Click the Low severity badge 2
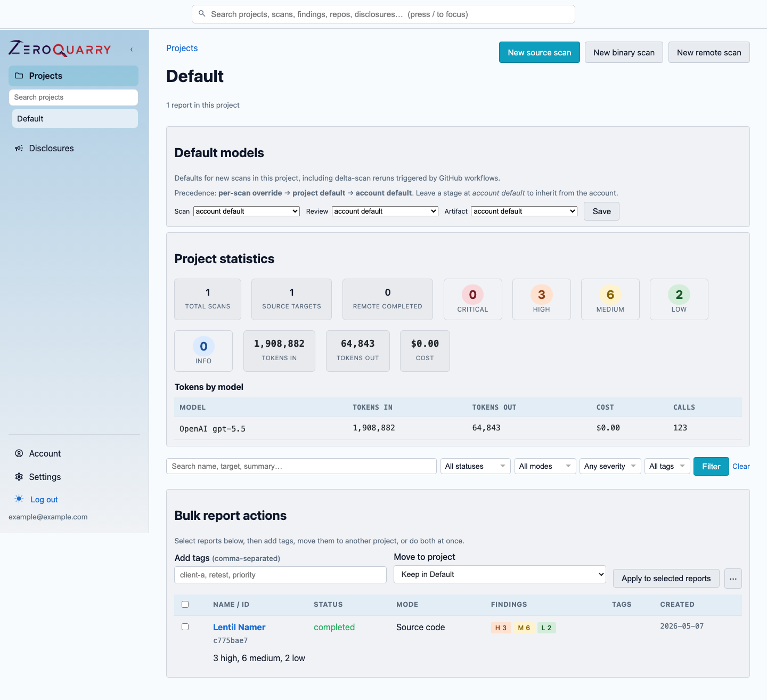The image size is (767, 700). 679,295
